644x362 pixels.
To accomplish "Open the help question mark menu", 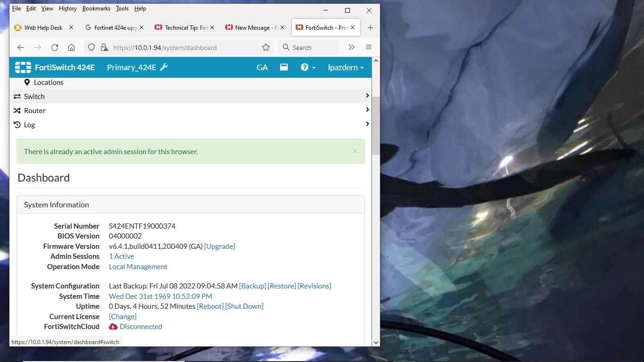I will [308, 67].
